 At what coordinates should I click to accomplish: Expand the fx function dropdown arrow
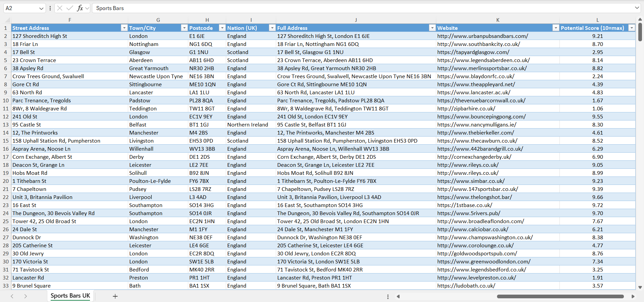coord(87,8)
